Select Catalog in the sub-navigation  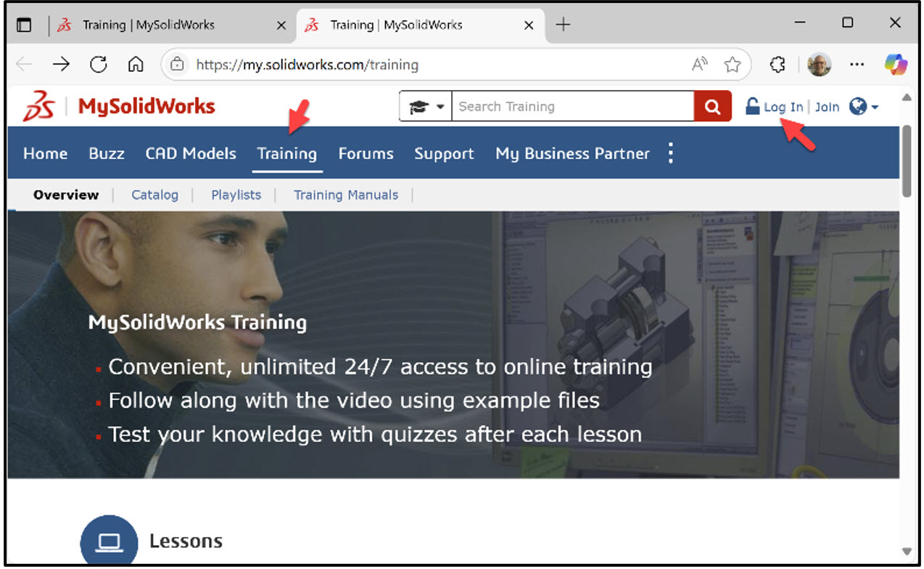(154, 195)
